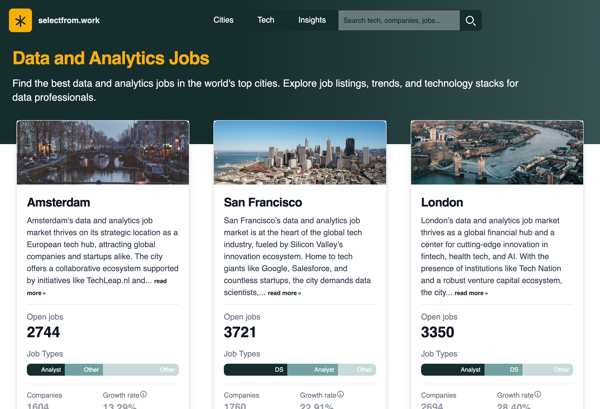The image size is (600, 409).
Task: Click the selectfrom.work asterisk logo icon
Action: (x=20, y=20)
